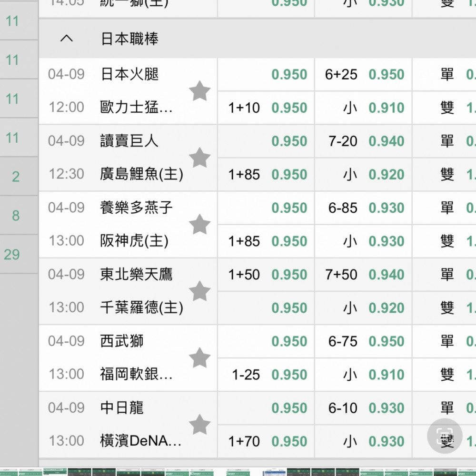Open the 阪神虎(主) team name
This screenshot has height=476, width=476.
[134, 241]
